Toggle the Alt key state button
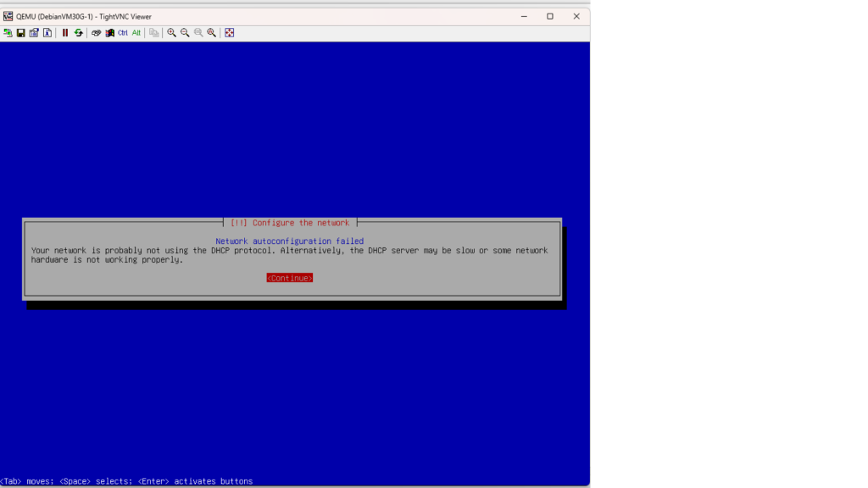 (x=136, y=33)
